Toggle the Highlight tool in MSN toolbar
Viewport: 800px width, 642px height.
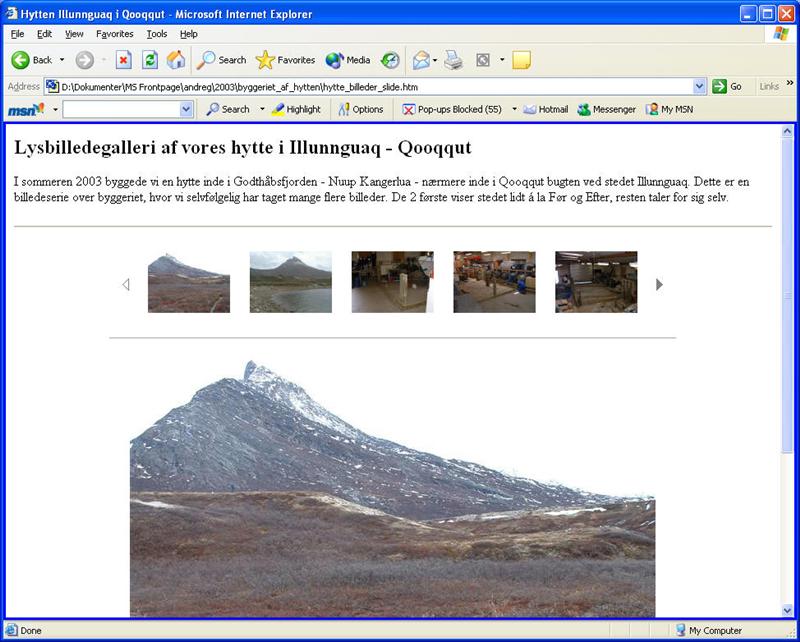[x=296, y=109]
